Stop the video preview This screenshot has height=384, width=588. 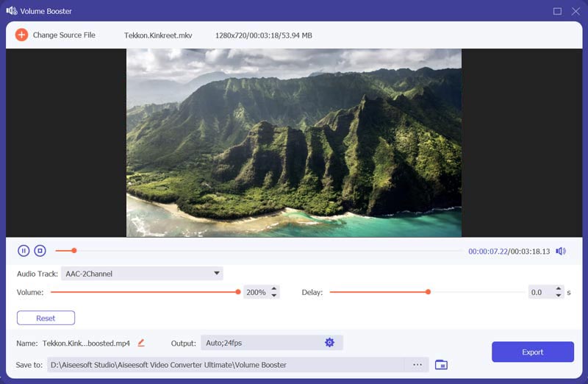[x=40, y=251]
